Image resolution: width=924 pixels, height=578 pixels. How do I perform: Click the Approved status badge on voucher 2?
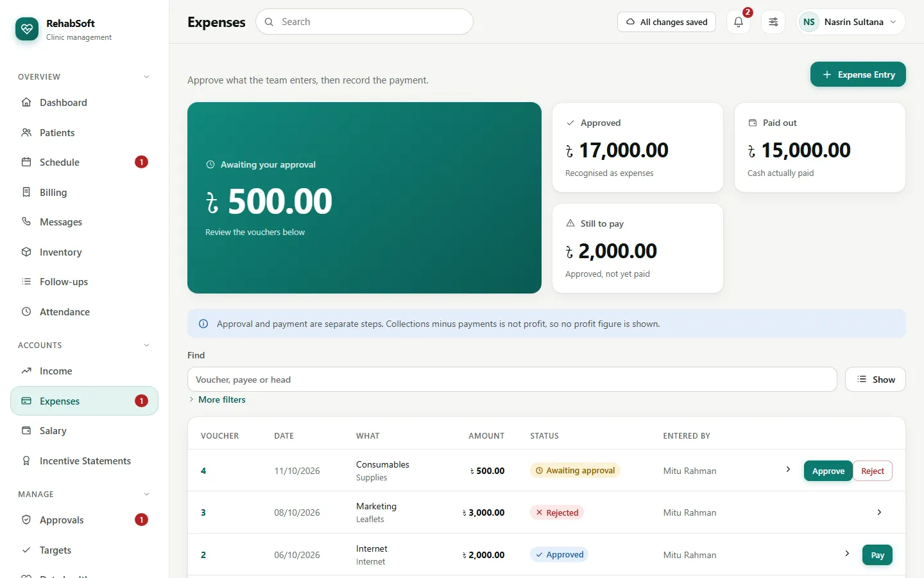[x=559, y=554]
